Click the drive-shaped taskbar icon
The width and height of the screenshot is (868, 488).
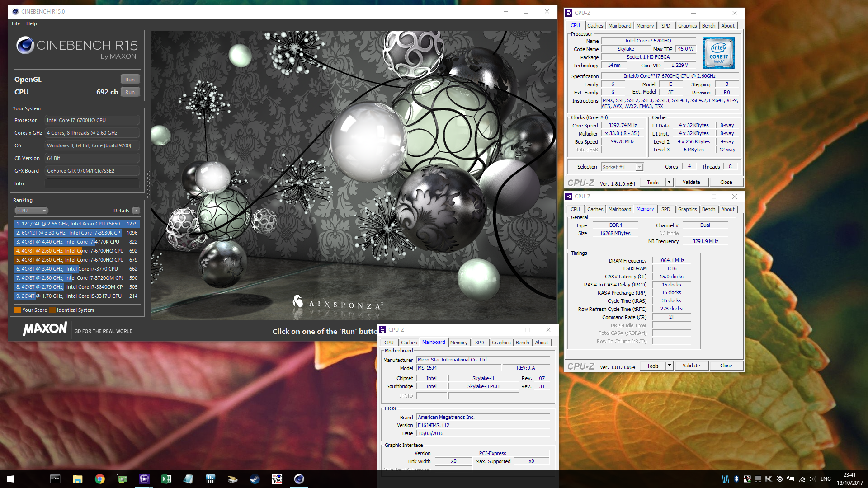pos(233,479)
